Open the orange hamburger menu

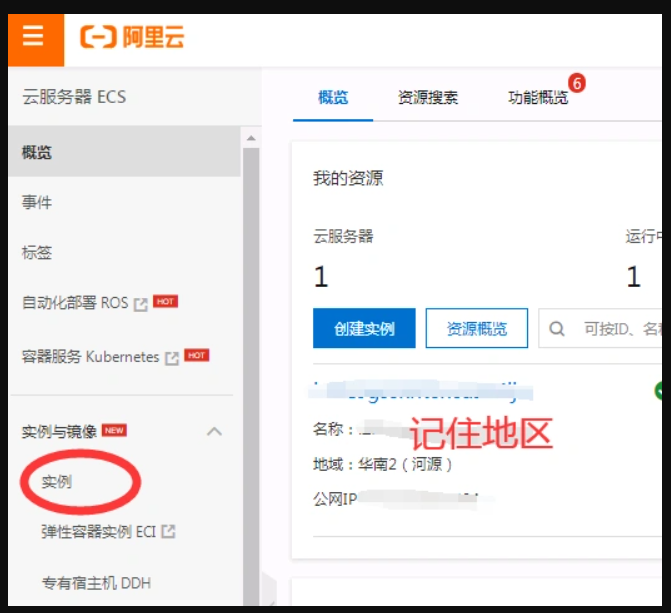(36, 40)
